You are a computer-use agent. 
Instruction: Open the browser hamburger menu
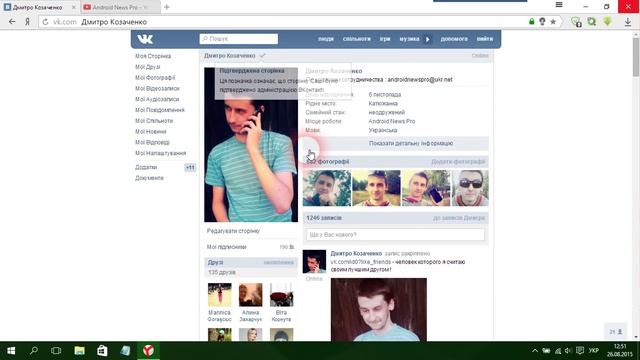pos(559,5)
